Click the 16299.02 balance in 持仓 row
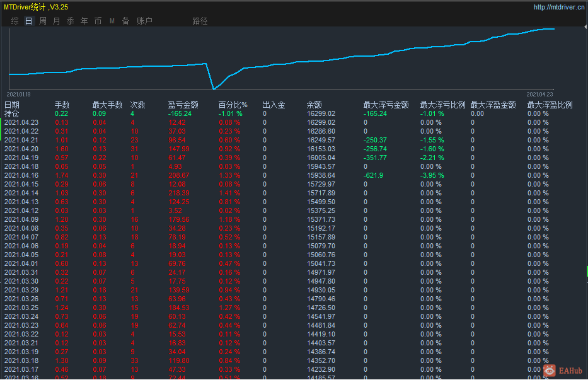Screen dimensions: 588x380 point(321,113)
